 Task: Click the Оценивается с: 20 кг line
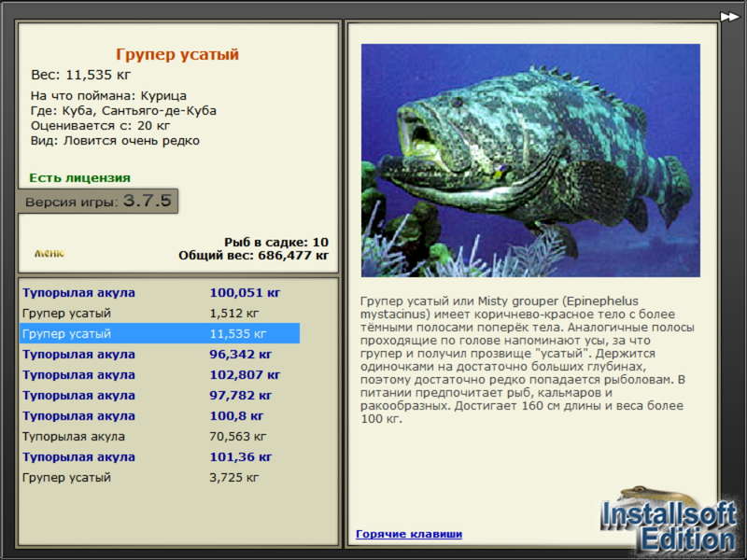100,126
